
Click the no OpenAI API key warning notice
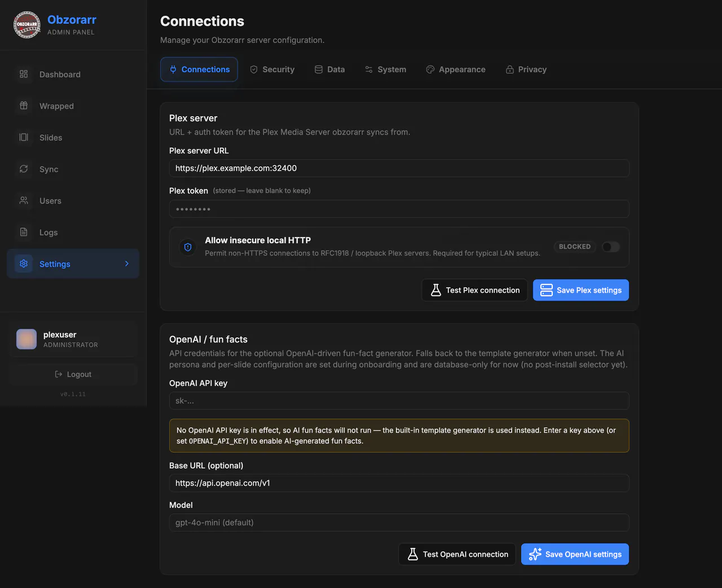(x=399, y=436)
